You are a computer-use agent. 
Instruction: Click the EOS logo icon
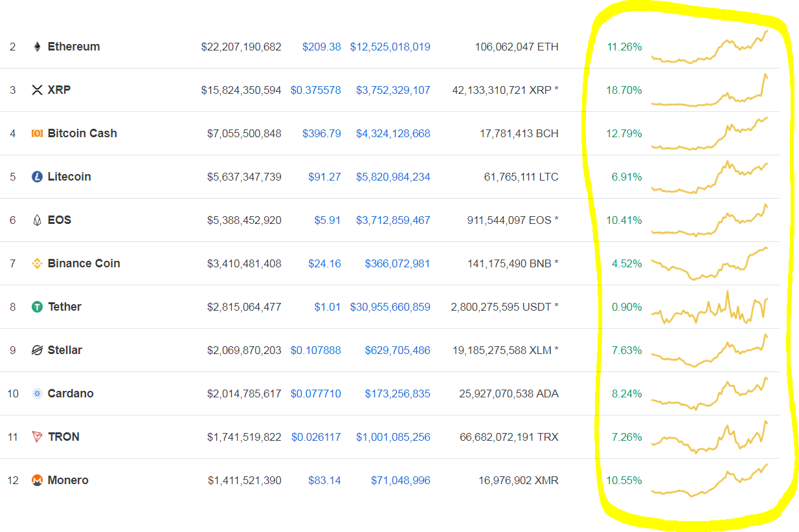[37, 220]
